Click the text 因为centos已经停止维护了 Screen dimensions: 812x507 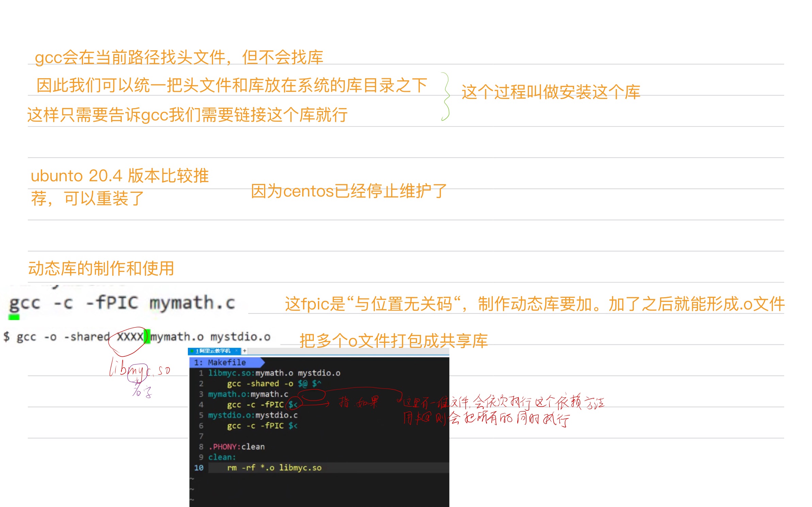coord(349,191)
